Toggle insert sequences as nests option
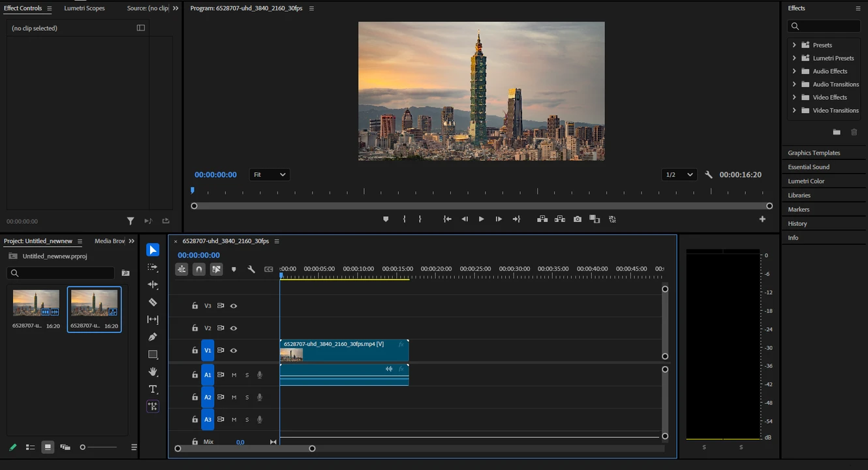This screenshot has width=868, height=470. point(181,269)
